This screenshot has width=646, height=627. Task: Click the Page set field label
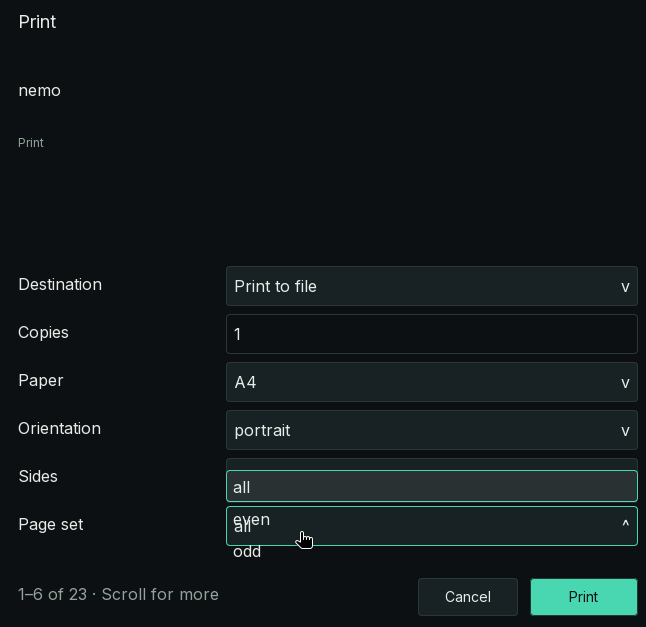tap(51, 525)
